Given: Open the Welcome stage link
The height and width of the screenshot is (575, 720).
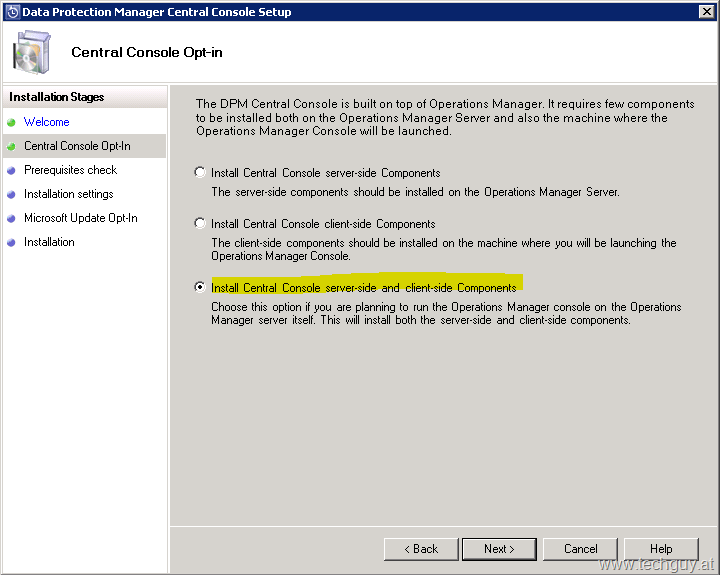Looking at the screenshot, I should pos(46,122).
